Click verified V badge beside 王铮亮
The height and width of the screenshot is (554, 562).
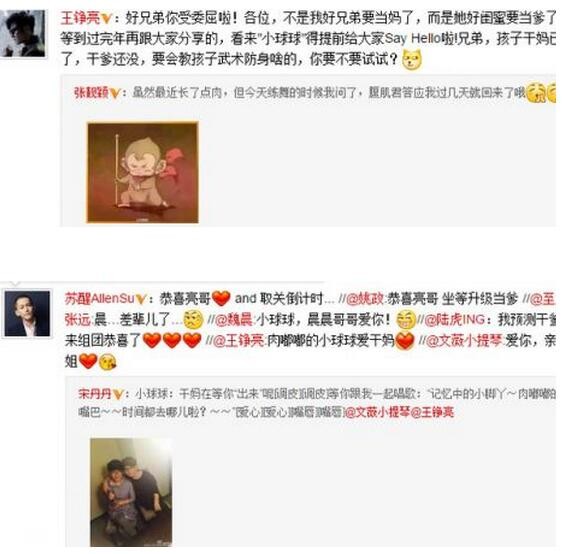pos(106,19)
